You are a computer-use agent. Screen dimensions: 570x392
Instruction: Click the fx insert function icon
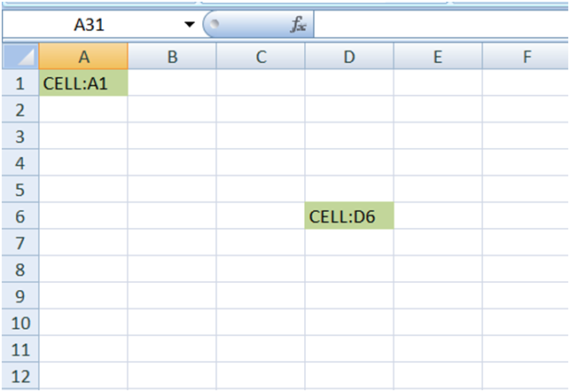point(299,25)
